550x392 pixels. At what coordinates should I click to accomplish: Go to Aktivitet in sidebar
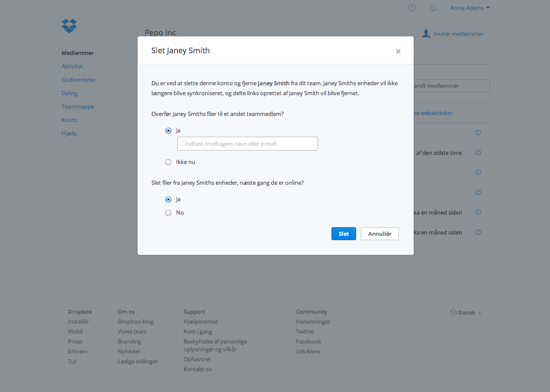(72, 67)
